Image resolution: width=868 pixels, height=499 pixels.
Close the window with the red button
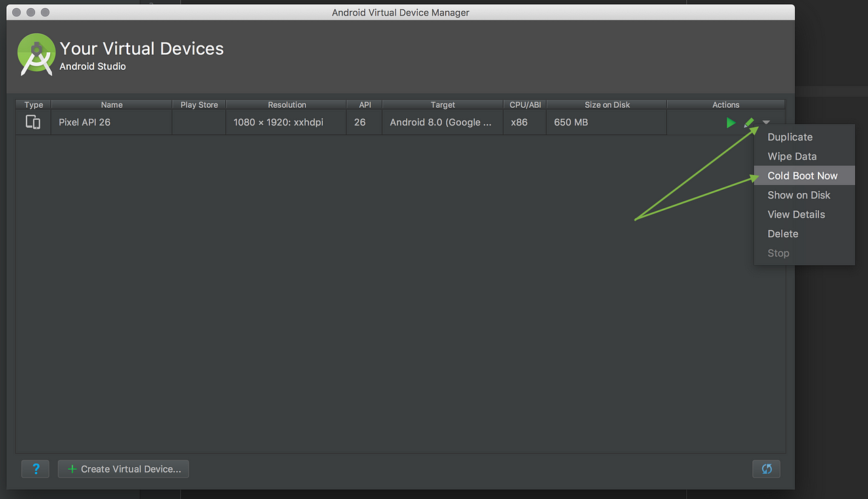coord(17,12)
